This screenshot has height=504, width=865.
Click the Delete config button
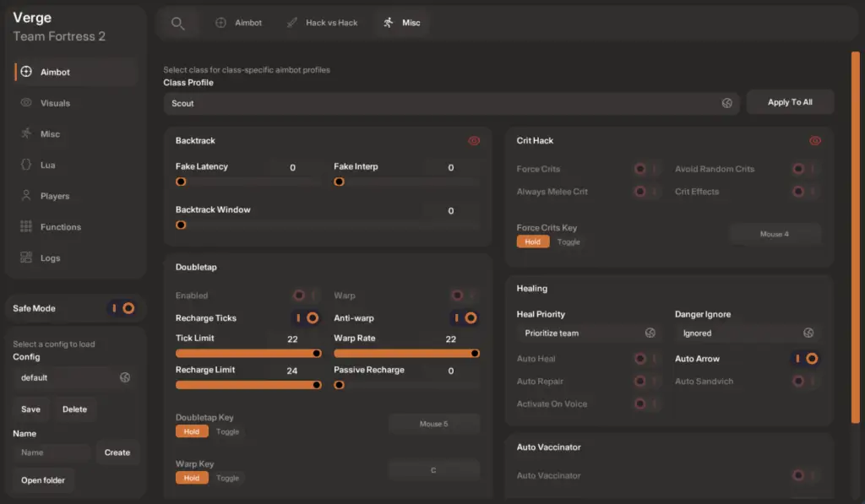coord(74,409)
